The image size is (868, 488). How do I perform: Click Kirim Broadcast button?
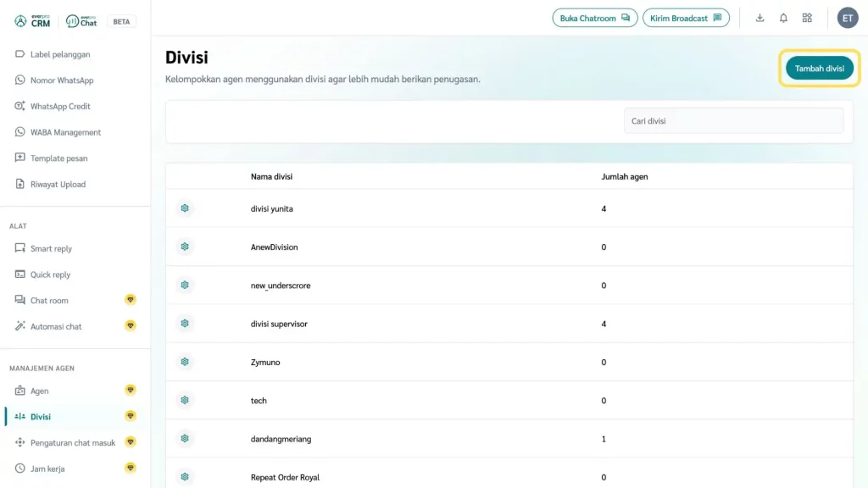[x=685, y=18]
